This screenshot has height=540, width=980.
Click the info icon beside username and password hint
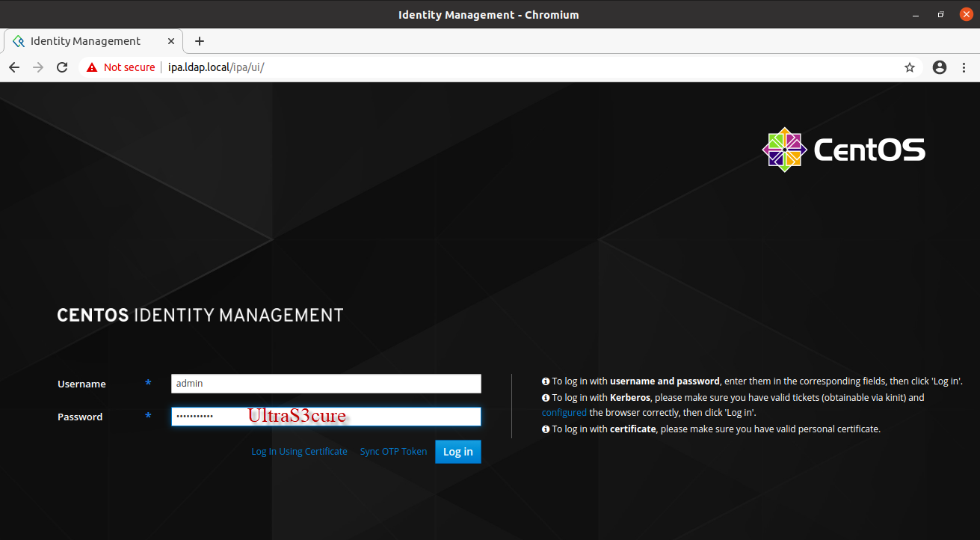[546, 381]
